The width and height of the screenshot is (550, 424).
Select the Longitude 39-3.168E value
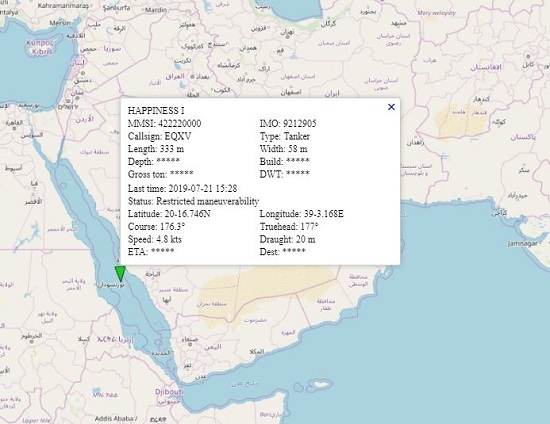point(322,214)
